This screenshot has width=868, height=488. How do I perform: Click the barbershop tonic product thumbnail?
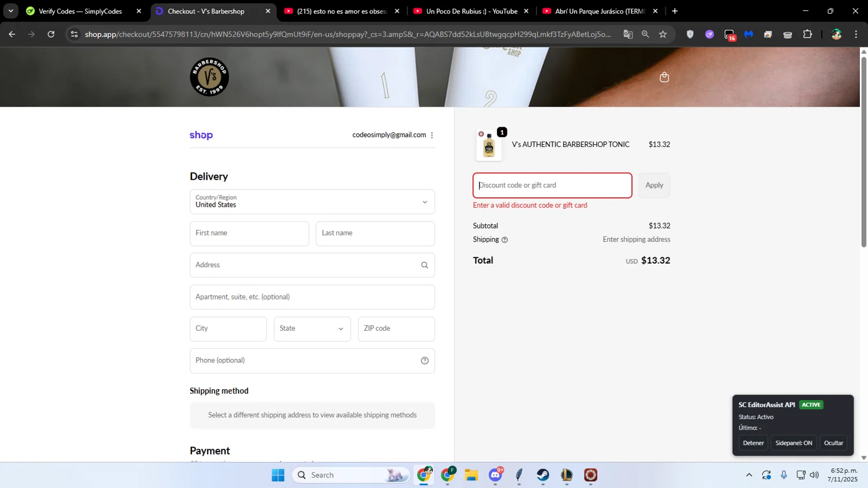point(489,145)
